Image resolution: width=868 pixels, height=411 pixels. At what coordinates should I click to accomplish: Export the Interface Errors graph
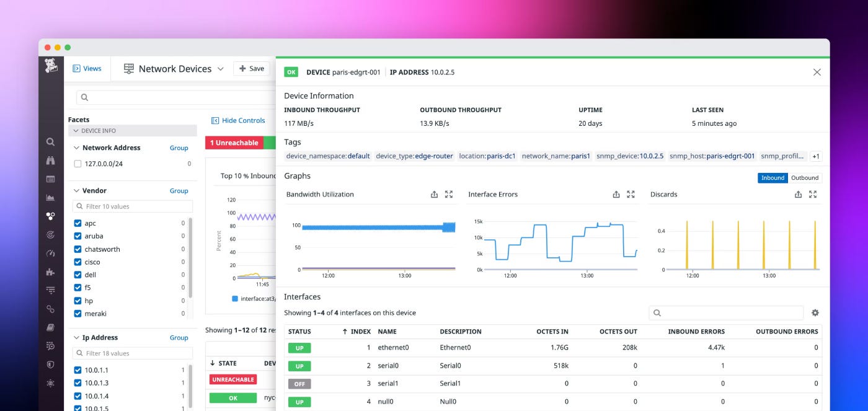pyautogui.click(x=616, y=194)
